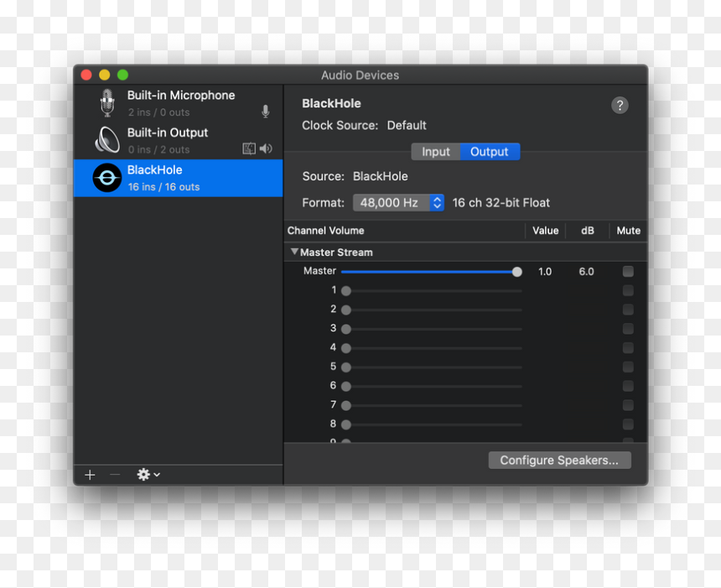
Task: Toggle mute checkbox for channel 7
Action: coord(628,405)
